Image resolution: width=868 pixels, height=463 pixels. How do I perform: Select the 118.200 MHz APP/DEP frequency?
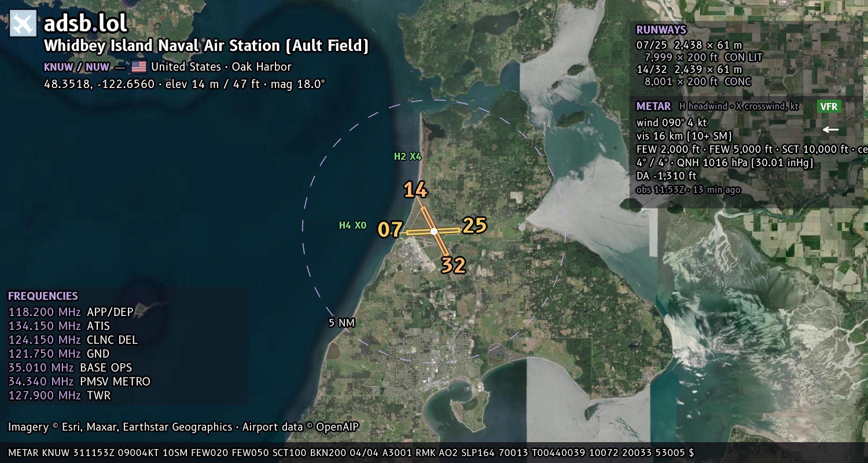71,312
